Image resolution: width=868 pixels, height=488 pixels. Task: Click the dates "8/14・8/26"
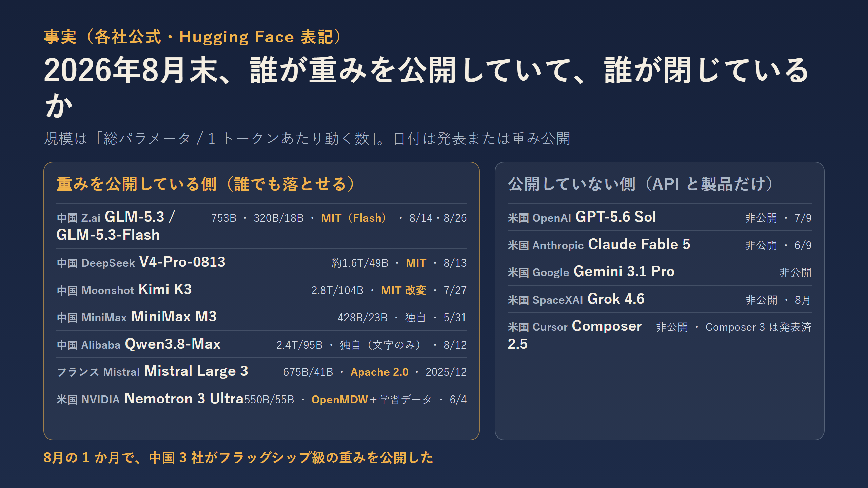(438, 218)
